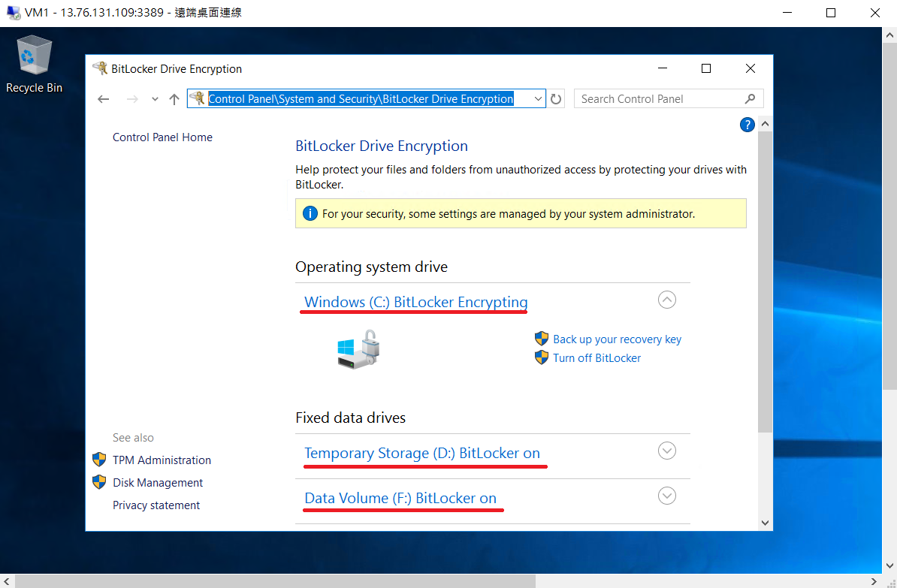Open Temporary Storage (D:) BitLocker on
Viewport: 897px width, 588px height.
coord(422,453)
